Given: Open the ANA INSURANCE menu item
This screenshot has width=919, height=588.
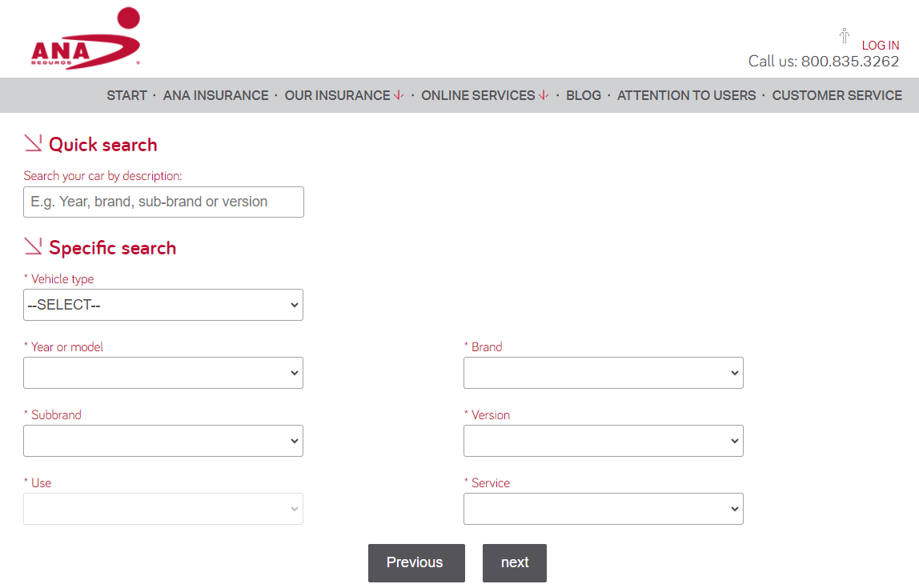Looking at the screenshot, I should [215, 95].
